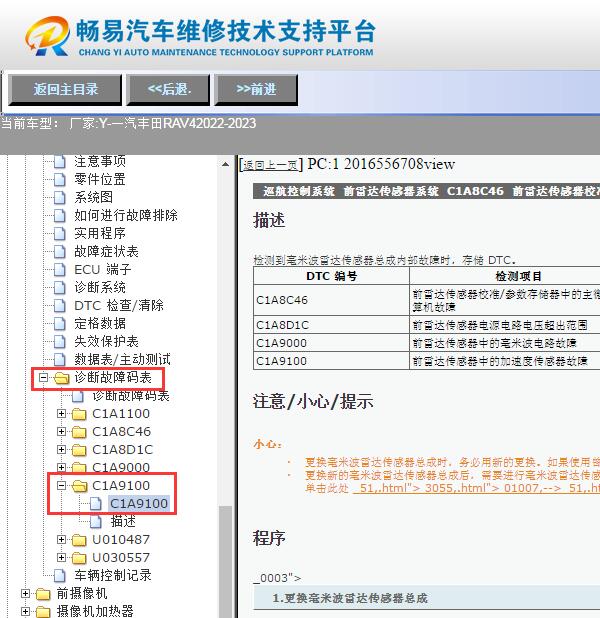
Task: Click table cell C1A9100
Action: [x=331, y=361]
